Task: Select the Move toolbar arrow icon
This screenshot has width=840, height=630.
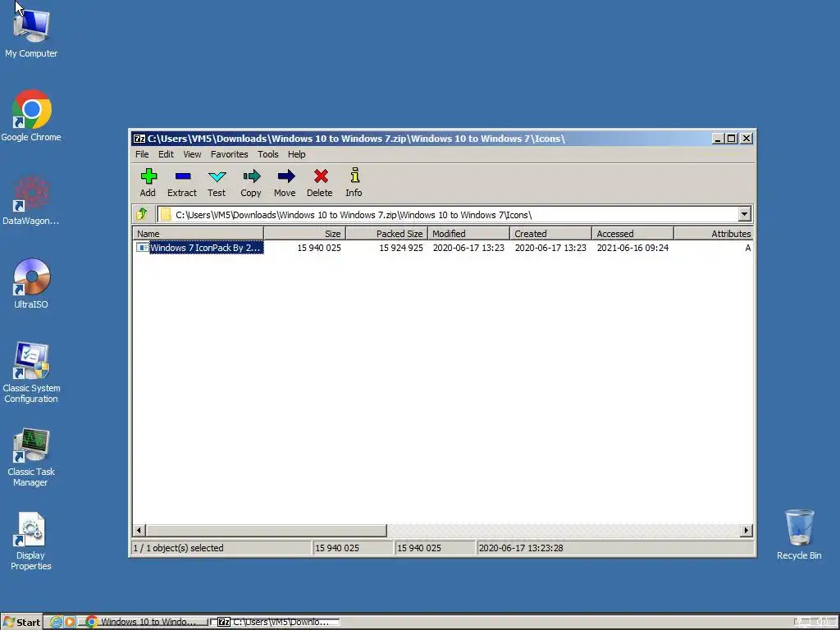Action: pos(285,176)
